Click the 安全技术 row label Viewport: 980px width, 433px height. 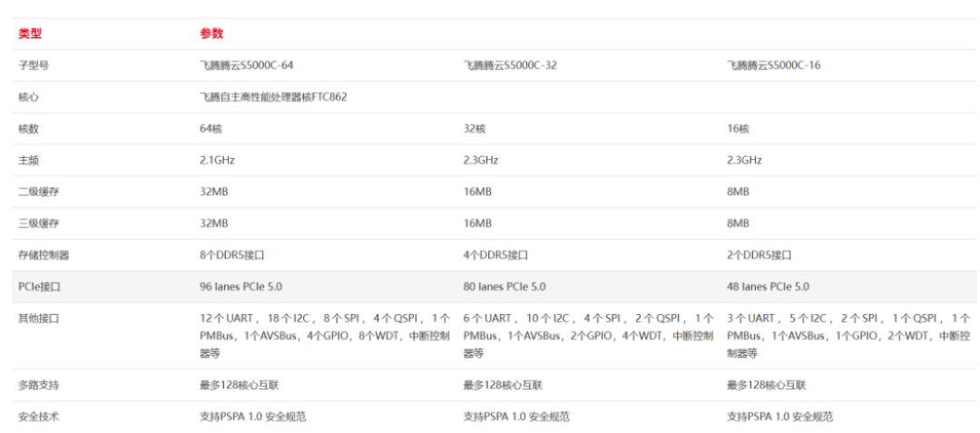click(x=39, y=417)
